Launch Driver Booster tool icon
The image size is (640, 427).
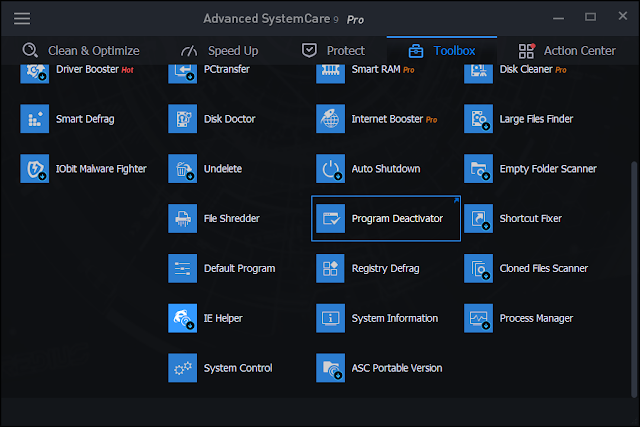(35, 73)
